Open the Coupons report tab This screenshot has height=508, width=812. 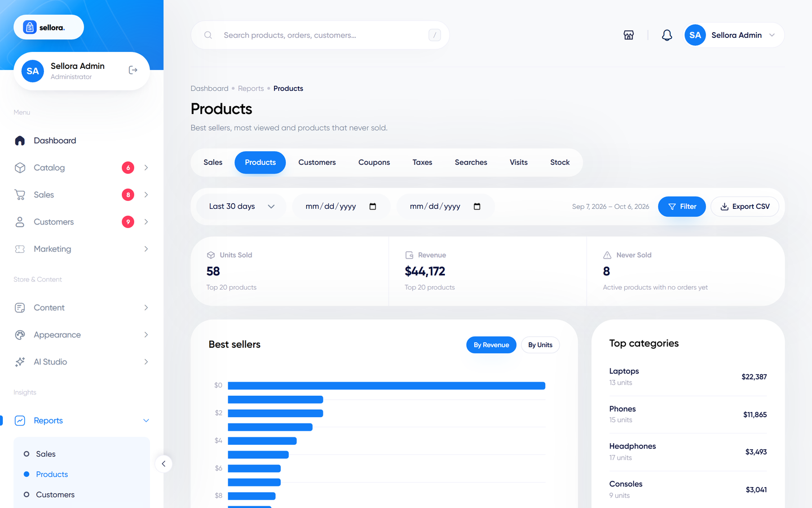(x=374, y=163)
